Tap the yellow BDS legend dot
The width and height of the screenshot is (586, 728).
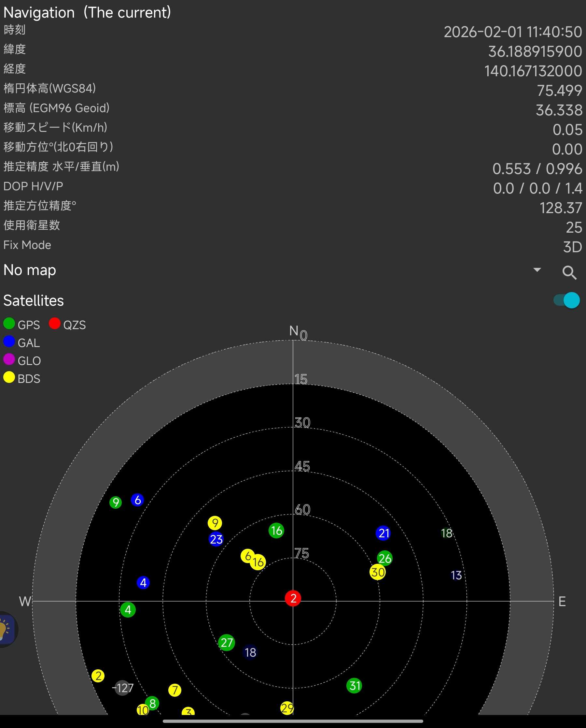pos(9,377)
